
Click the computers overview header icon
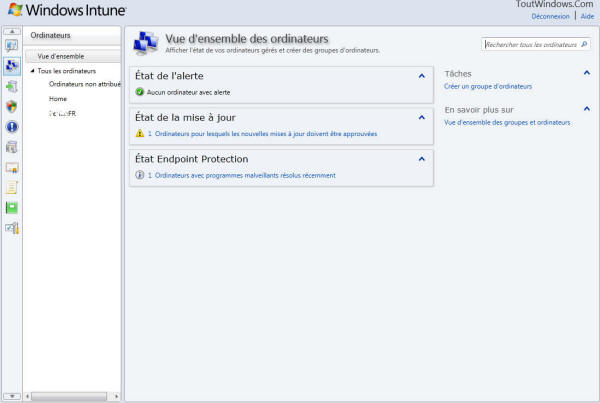[145, 43]
